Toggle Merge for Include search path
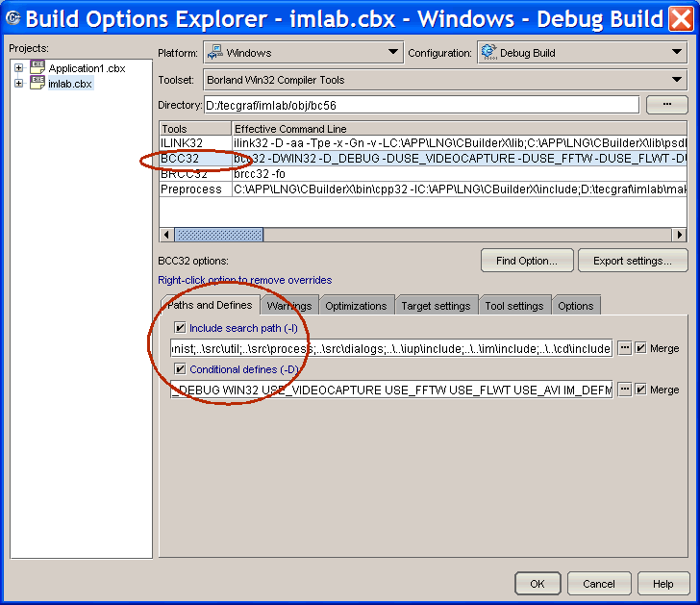 [641, 348]
